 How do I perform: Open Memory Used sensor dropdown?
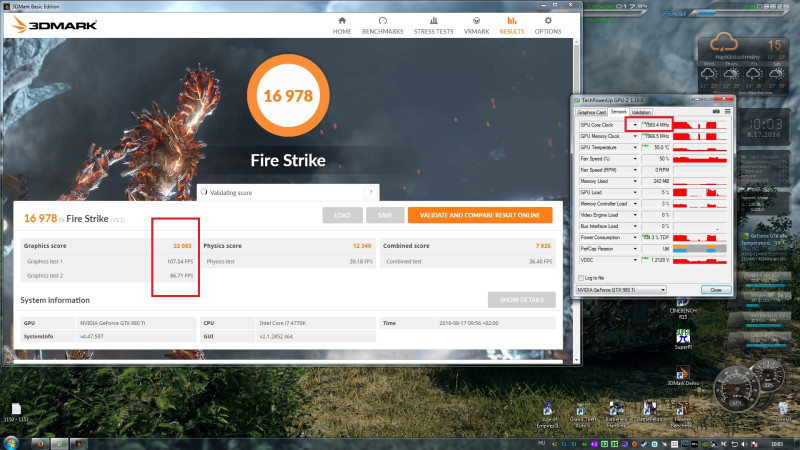coord(635,181)
